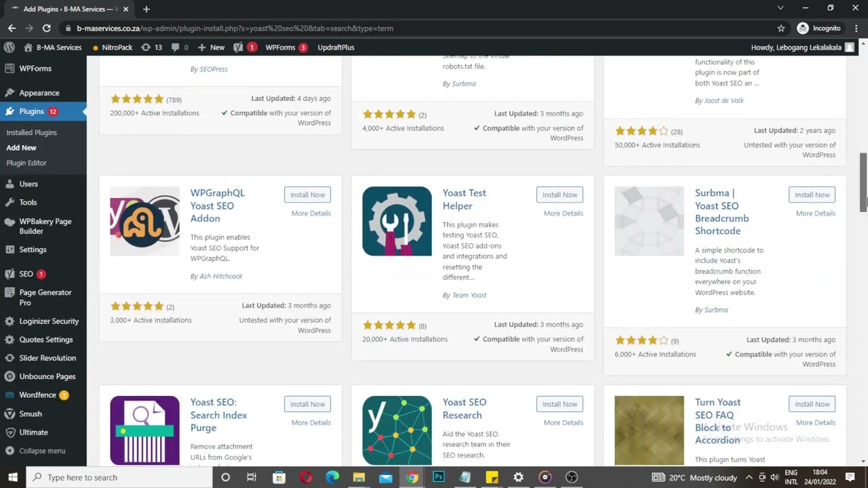
Task: Open author Team Yoast link
Action: [469, 296]
